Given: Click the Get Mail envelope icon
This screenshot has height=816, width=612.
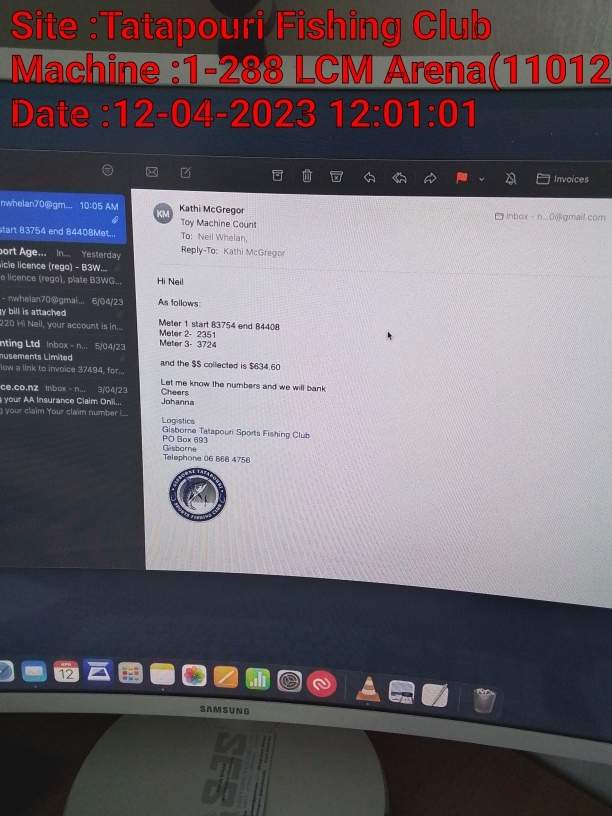Looking at the screenshot, I should (x=152, y=172).
